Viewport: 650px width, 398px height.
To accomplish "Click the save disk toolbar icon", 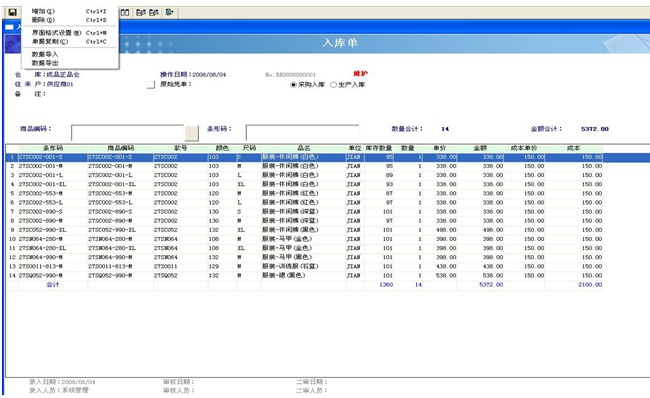I will (x=12, y=12).
